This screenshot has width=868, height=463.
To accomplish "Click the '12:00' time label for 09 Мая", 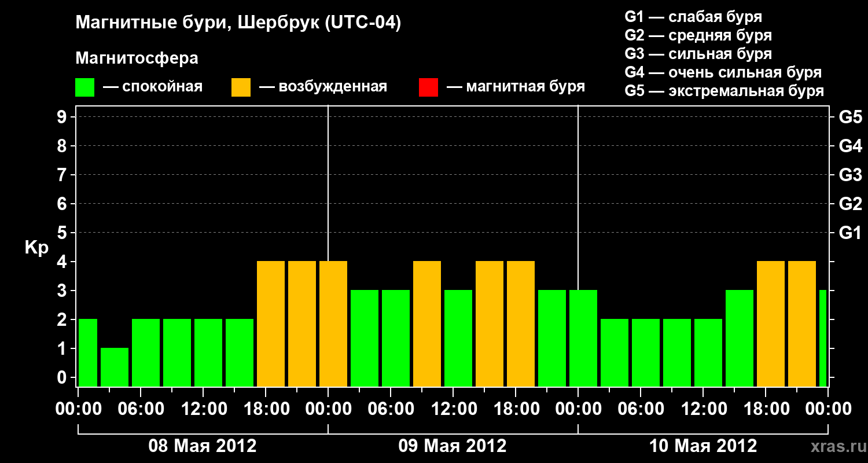I will (453, 409).
